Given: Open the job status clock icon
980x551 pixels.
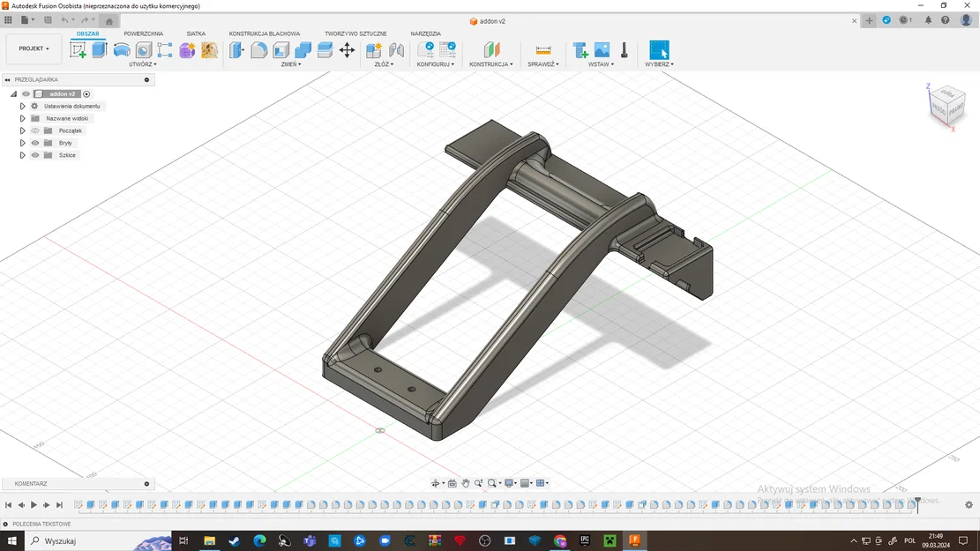Looking at the screenshot, I should [x=906, y=20].
